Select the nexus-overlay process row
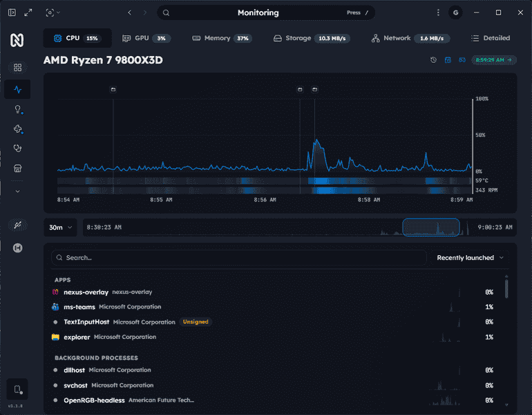The image size is (532, 415). tap(275, 292)
